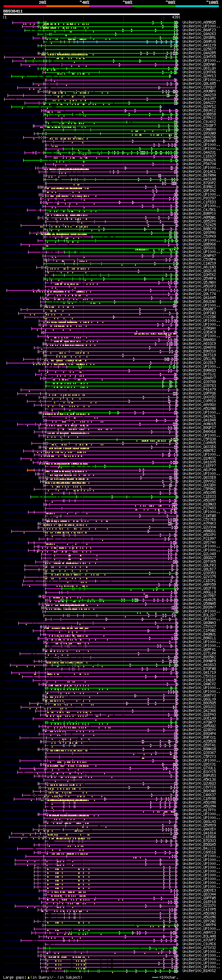This screenshot has height=980, width=222.
Task: Open hit UniRef100_Q2HV13
Action: pyautogui.click(x=199, y=76)
